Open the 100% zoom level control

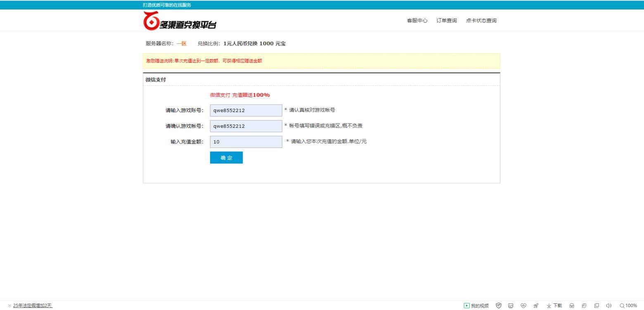628,306
